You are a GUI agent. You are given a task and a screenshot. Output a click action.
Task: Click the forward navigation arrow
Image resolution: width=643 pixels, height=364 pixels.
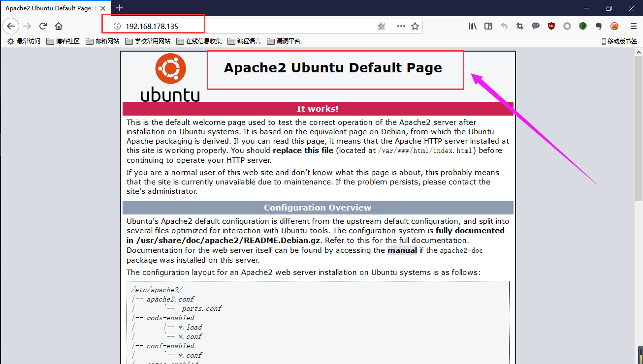[x=28, y=26]
